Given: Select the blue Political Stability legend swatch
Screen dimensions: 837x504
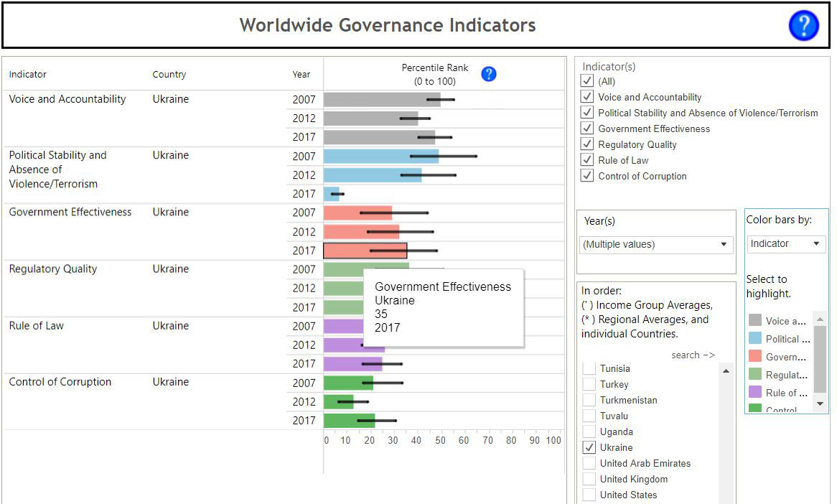Looking at the screenshot, I should (x=755, y=339).
